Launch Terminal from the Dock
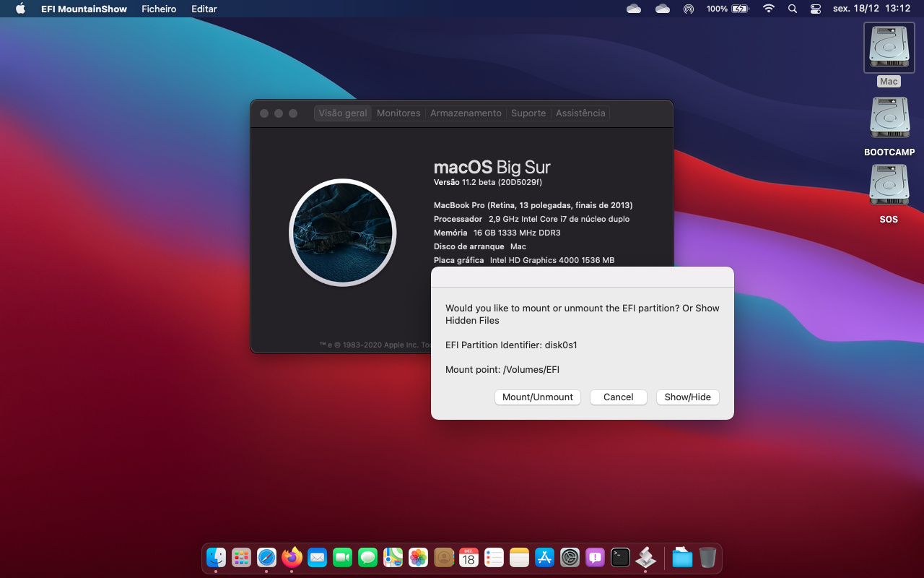924x578 pixels. point(621,557)
